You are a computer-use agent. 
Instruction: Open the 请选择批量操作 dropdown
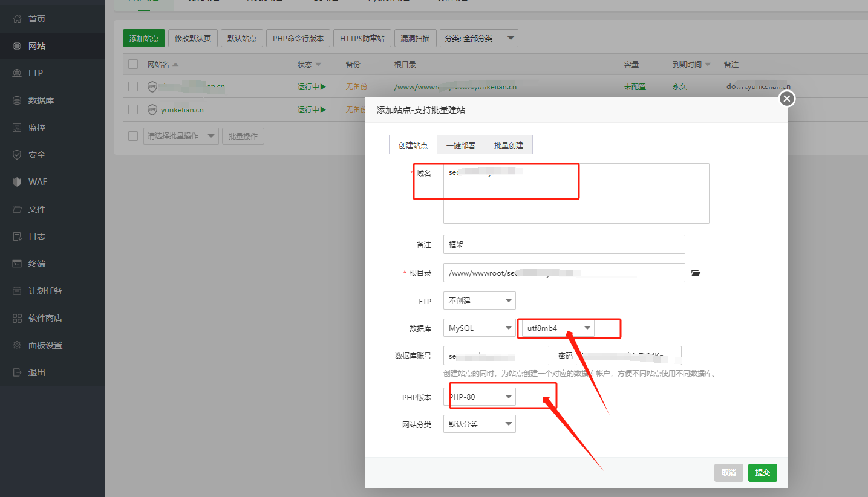tap(181, 136)
